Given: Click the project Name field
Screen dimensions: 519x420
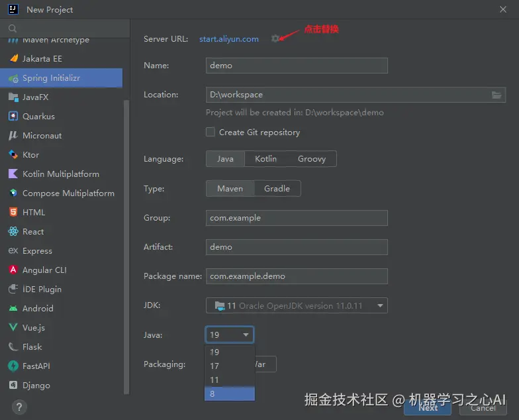Looking at the screenshot, I should (297, 66).
